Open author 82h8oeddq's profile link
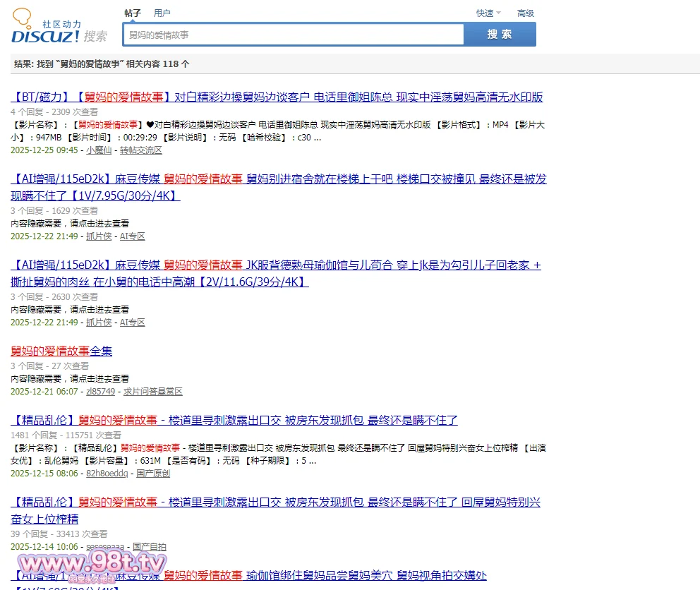Viewport: 700px width, 590px height. 107,474
